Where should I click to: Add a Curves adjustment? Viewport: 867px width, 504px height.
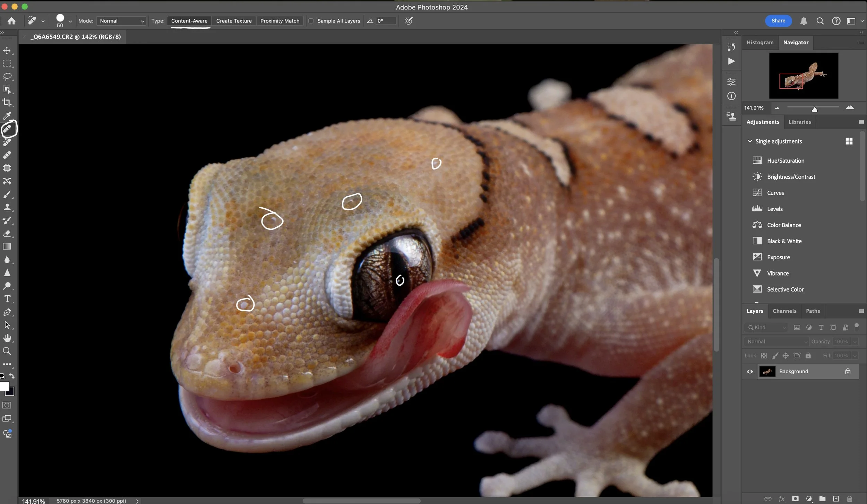pos(775,193)
